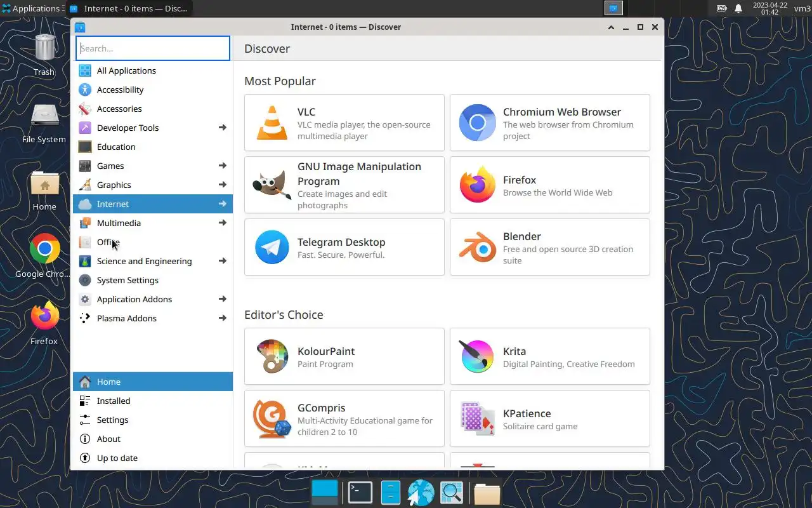Expand the Multimedia category arrow

pyautogui.click(x=223, y=223)
